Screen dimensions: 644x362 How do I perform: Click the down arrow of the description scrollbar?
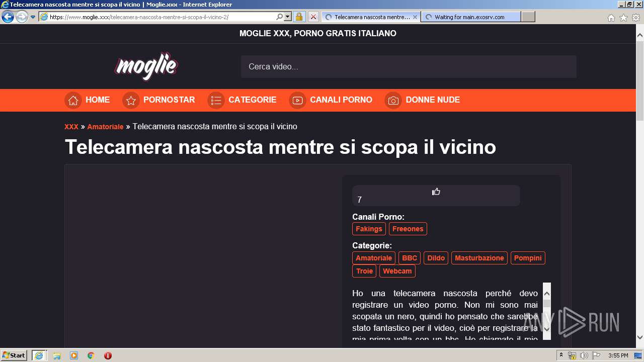(x=547, y=329)
